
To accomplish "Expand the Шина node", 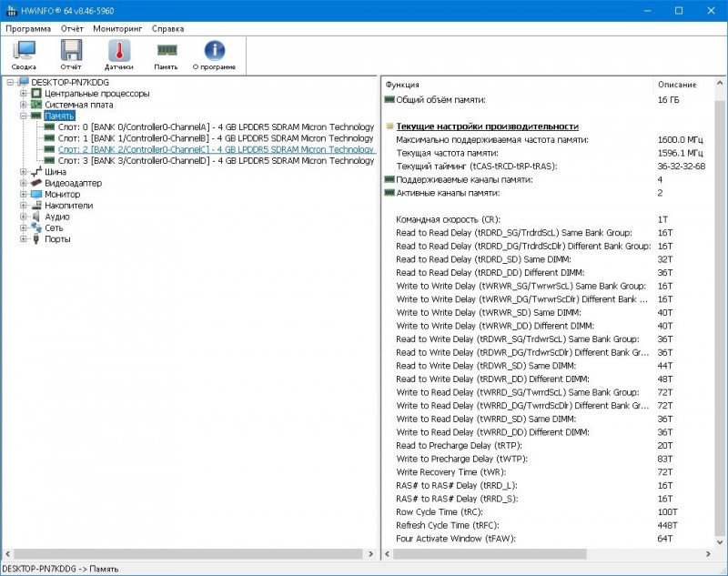I will [24, 172].
